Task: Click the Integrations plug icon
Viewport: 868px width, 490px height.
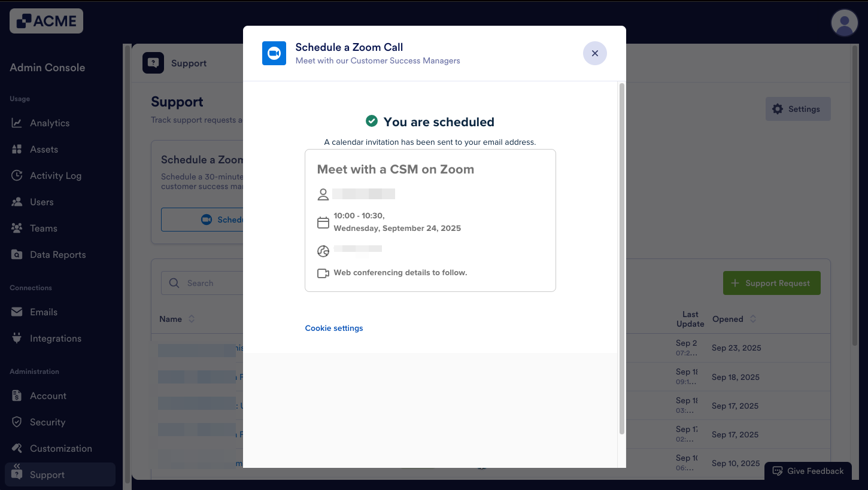Action: (18, 338)
